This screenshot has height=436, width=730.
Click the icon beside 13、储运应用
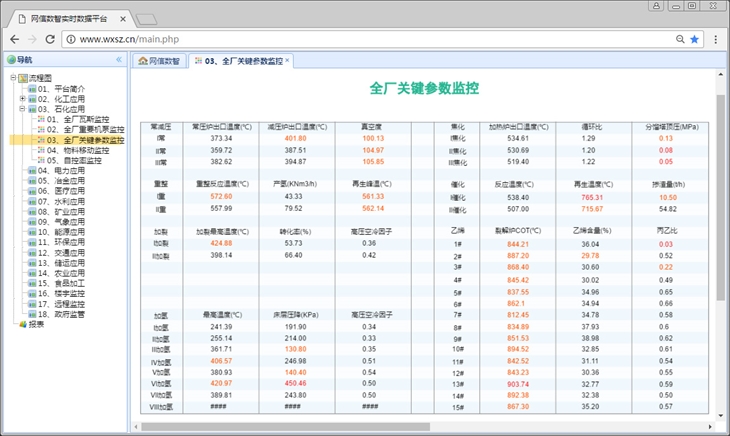coord(32,263)
